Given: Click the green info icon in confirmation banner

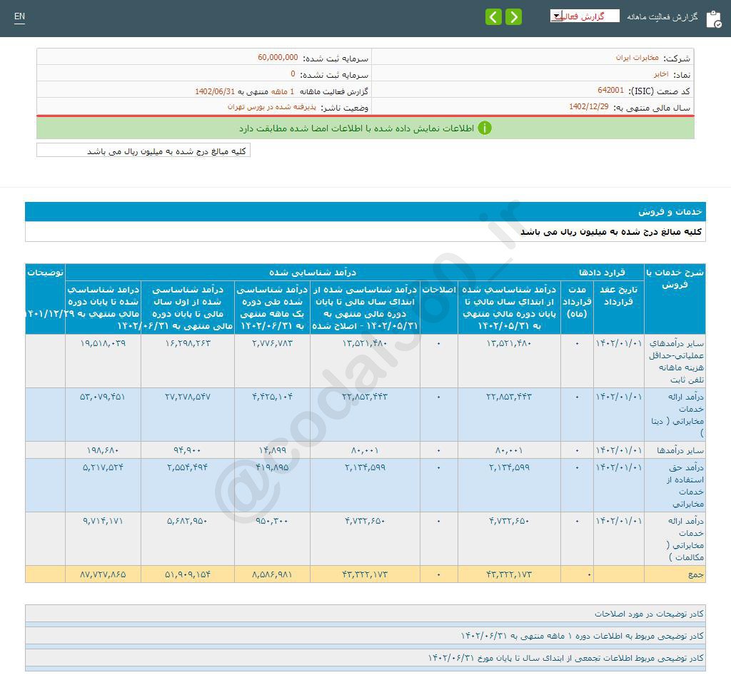Looking at the screenshot, I should point(486,129).
